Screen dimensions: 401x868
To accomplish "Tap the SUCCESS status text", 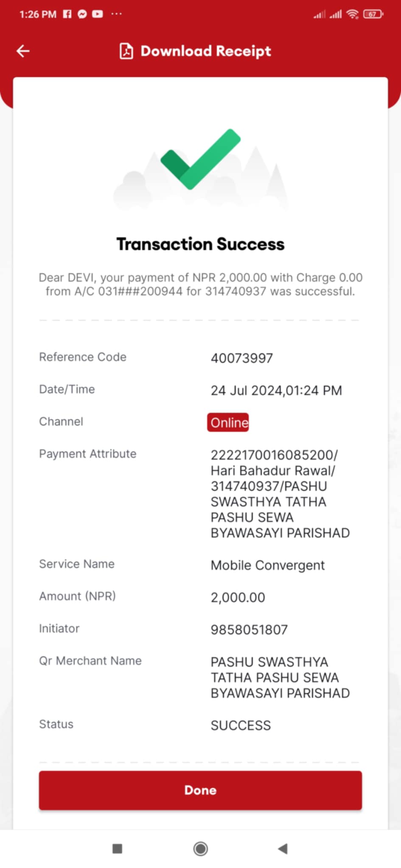I will coord(241,726).
